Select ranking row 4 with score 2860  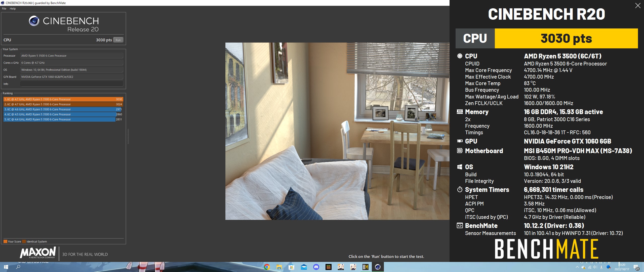point(63,114)
